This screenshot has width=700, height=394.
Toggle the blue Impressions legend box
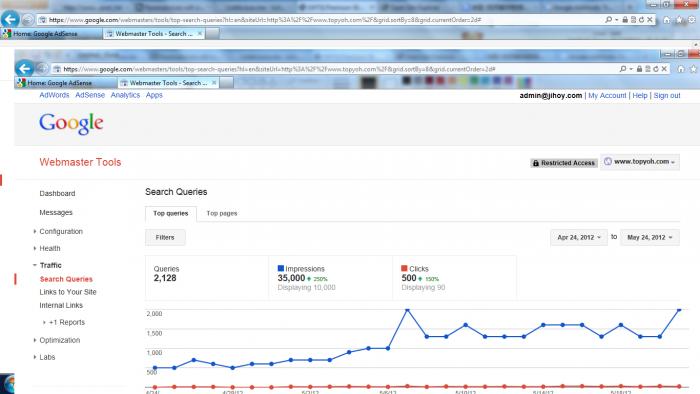point(280,268)
